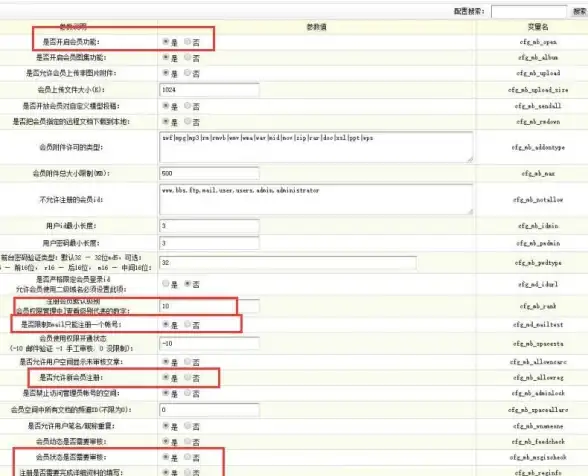This screenshot has height=476, width=588.
Task: Select 否 for 是否允许新会员注册
Action: coord(188,377)
